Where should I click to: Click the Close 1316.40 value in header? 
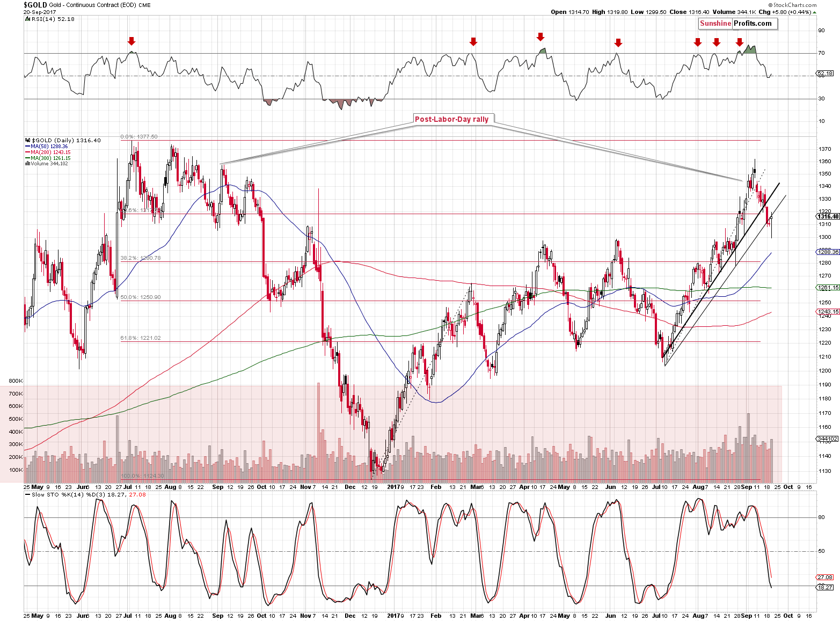click(x=688, y=12)
